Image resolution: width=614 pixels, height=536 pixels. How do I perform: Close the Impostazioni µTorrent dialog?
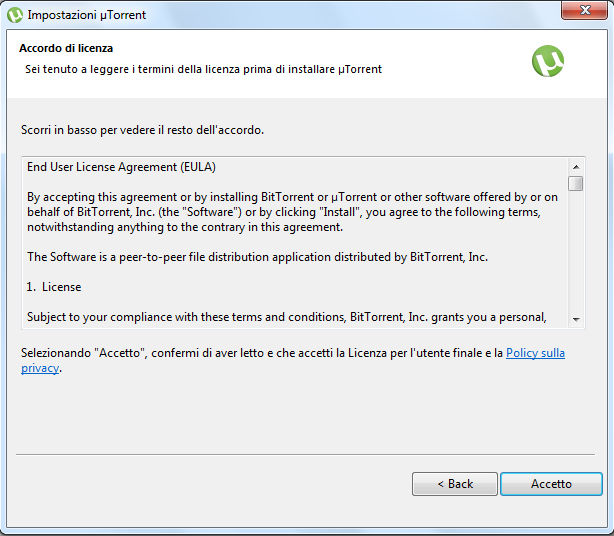coord(584,10)
